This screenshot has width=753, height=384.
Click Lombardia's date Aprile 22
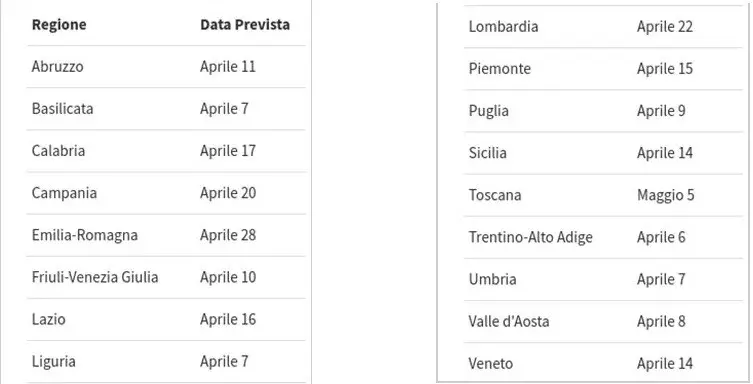coord(665,27)
